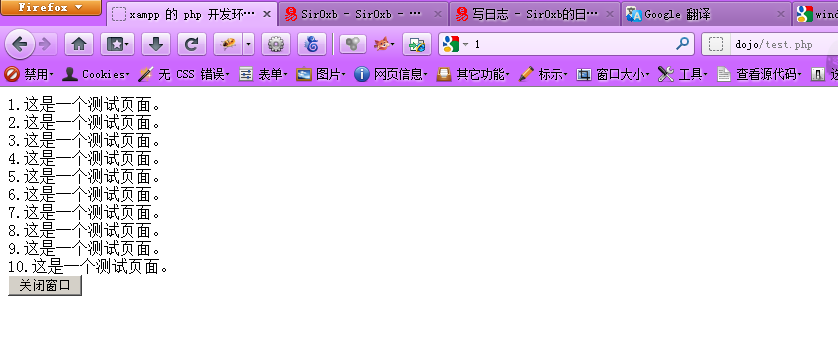The width and height of the screenshot is (838, 360).
Task: Launch Firebug via the bug icon
Action: [x=228, y=44]
